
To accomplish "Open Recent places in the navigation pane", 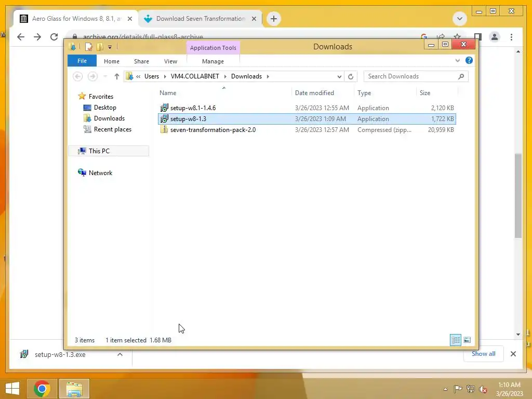I will (113, 129).
